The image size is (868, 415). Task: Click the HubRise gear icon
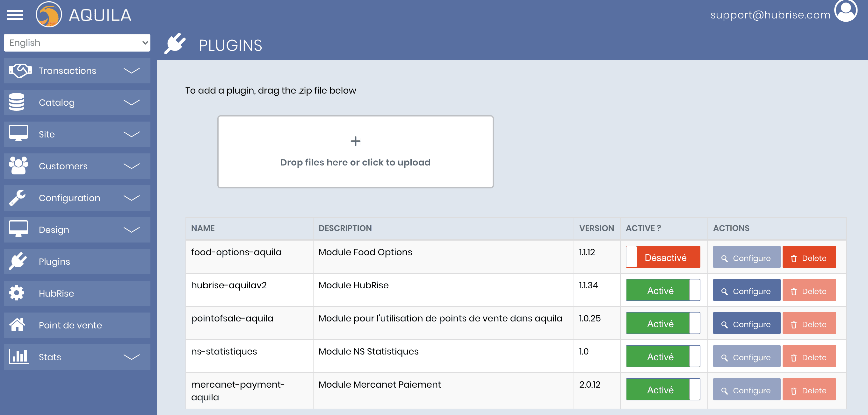(17, 293)
